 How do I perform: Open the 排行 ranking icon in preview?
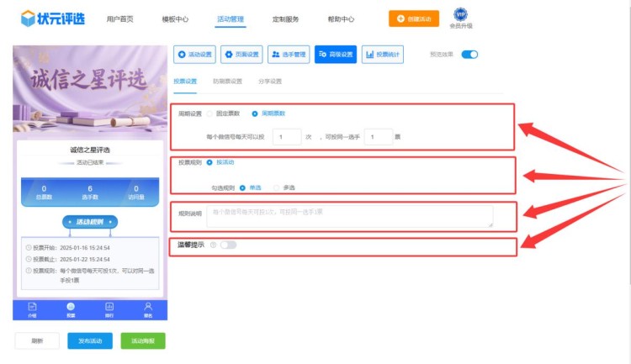109,309
